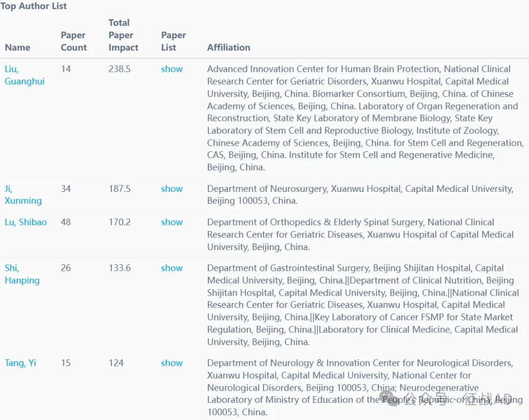Select total impact value 170.2
Screen dimensions: 529x420
(120, 222)
